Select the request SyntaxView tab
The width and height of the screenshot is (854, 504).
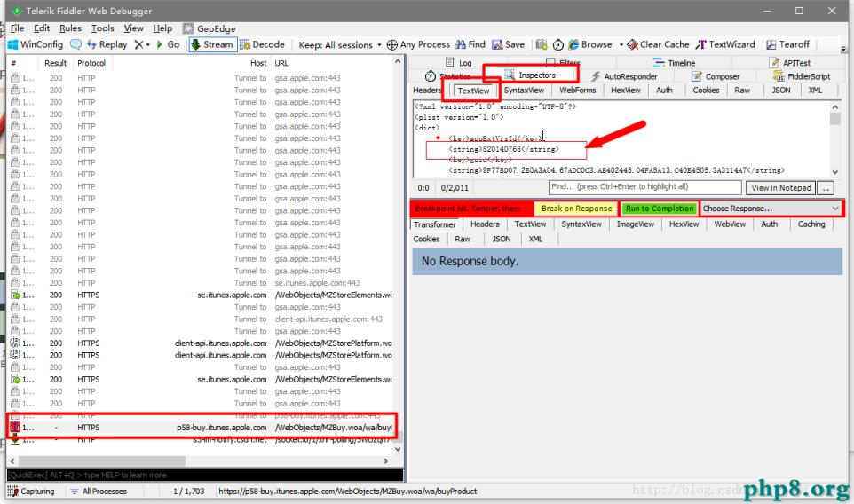point(524,91)
